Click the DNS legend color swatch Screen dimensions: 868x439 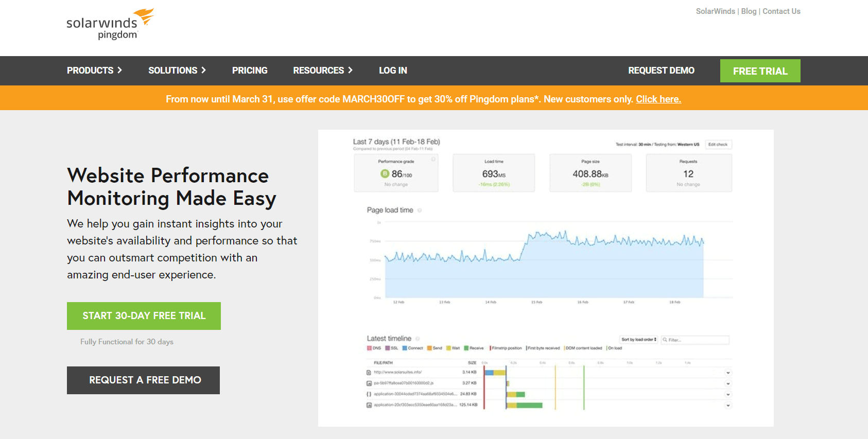coord(369,348)
